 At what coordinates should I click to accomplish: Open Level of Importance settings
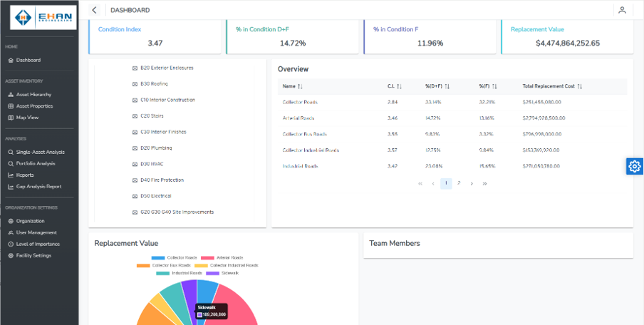coord(38,244)
